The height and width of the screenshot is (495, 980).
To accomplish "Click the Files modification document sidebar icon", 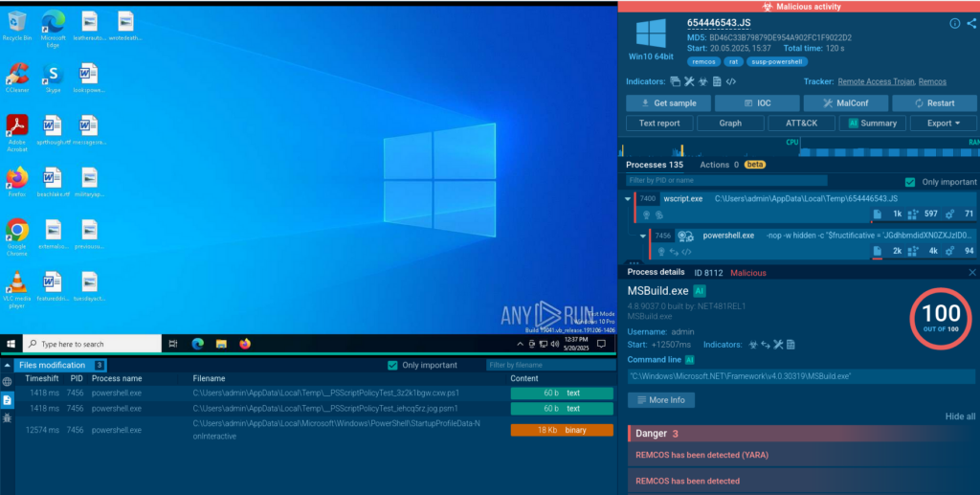I will point(8,399).
